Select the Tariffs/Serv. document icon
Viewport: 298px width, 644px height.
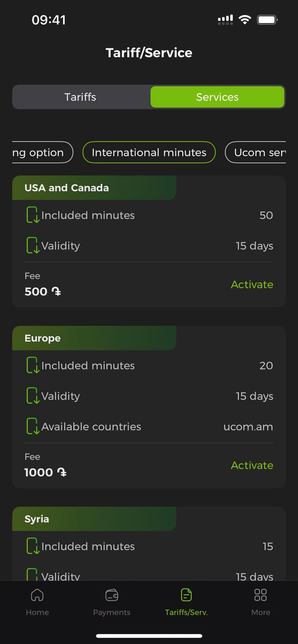186,595
